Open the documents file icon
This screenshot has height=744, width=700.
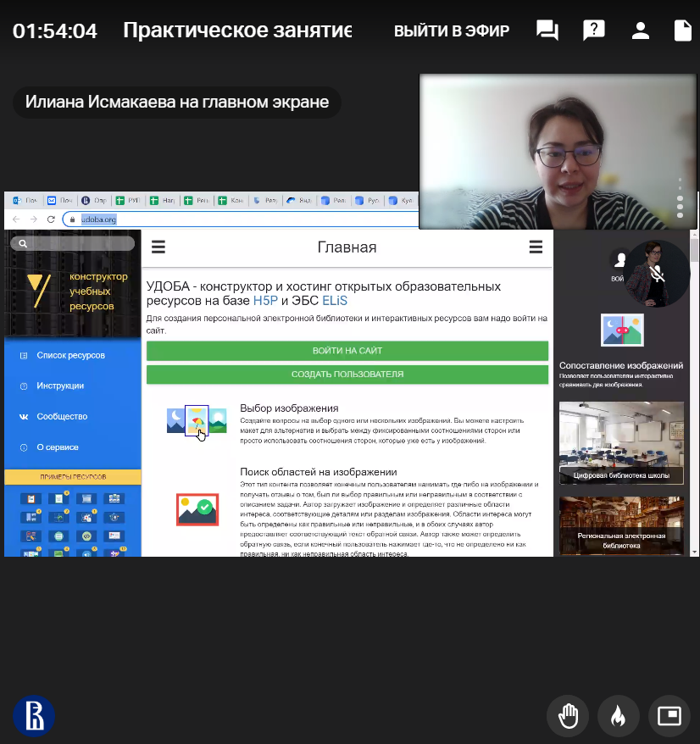coord(683,31)
